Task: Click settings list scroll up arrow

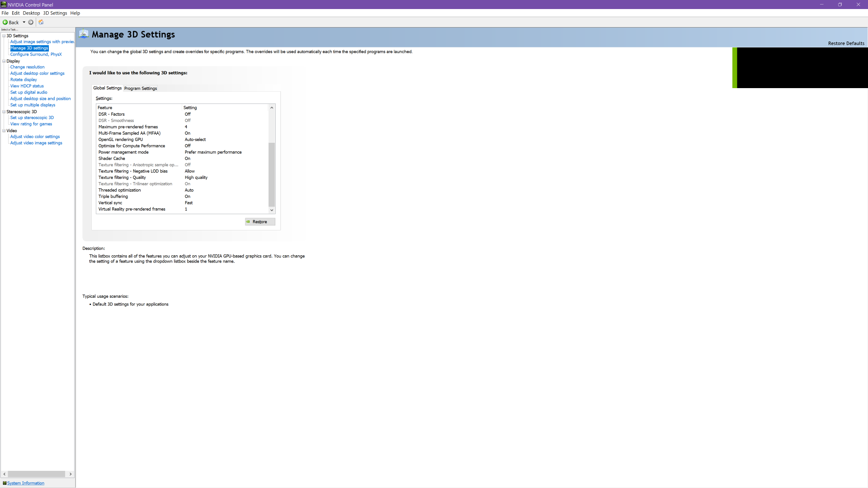Action: point(272,108)
